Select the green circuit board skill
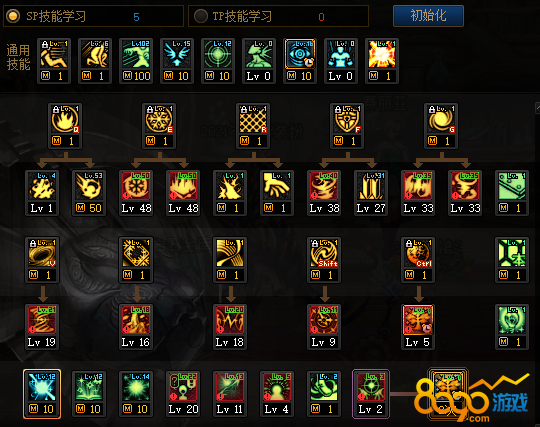 coord(512,193)
